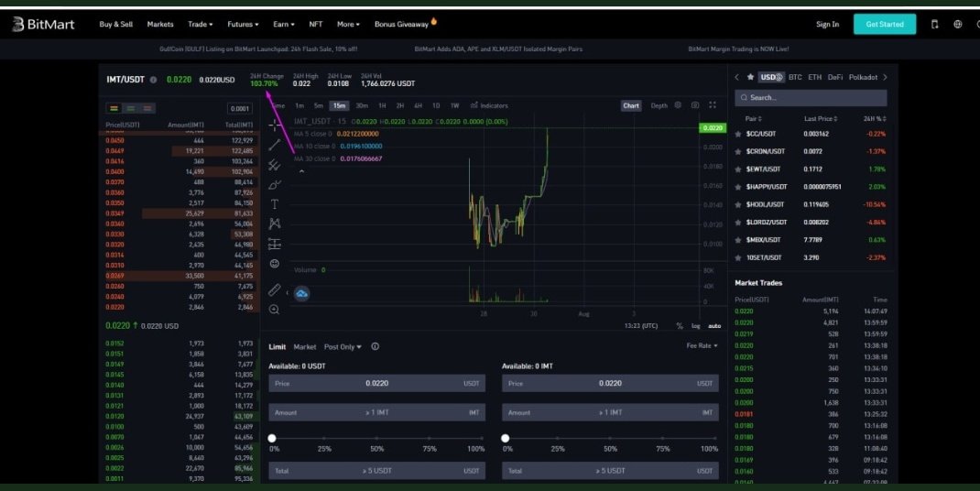
Task: Take a chart snapshot with camera icon
Action: coord(695,105)
